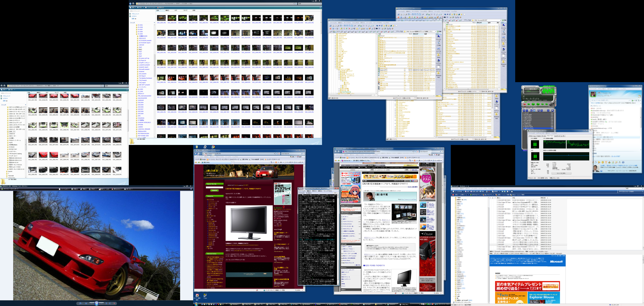Click the playlist save floppy icon
Viewport: 644px width, 306px height.
[x=539, y=111]
